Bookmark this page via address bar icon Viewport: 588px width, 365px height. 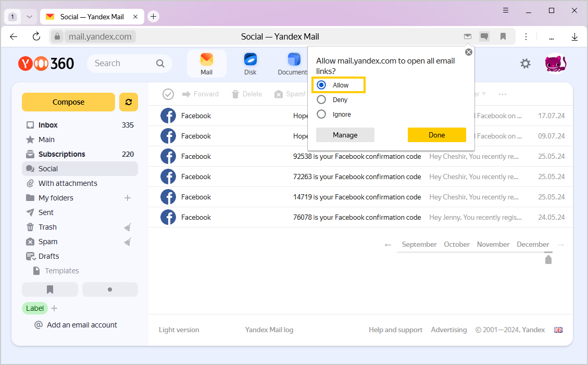pyautogui.click(x=503, y=36)
